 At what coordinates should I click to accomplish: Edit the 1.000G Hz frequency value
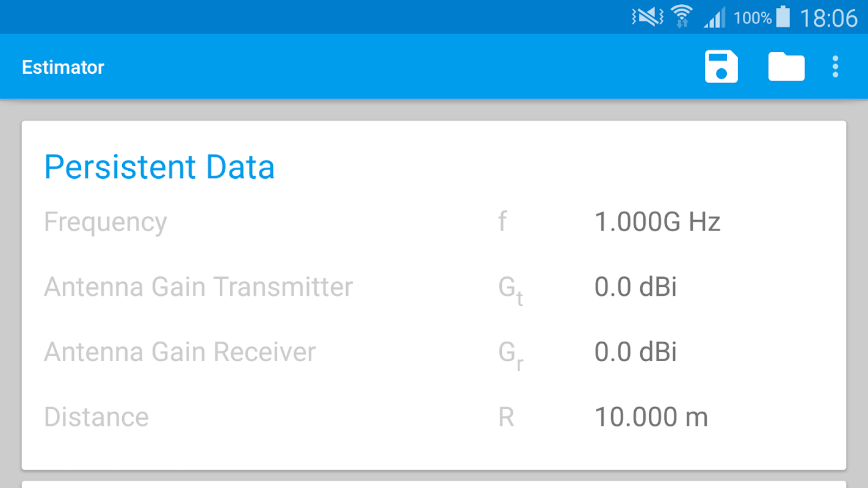click(657, 222)
